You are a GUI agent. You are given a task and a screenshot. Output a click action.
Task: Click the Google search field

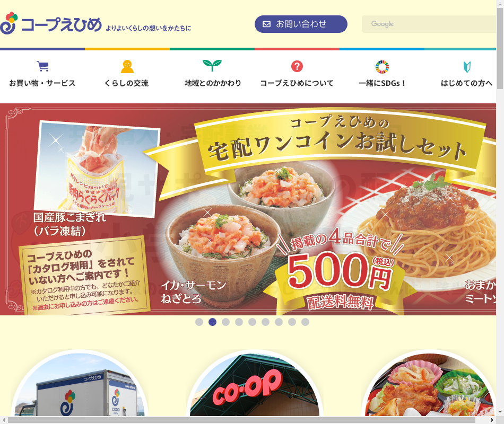click(429, 24)
